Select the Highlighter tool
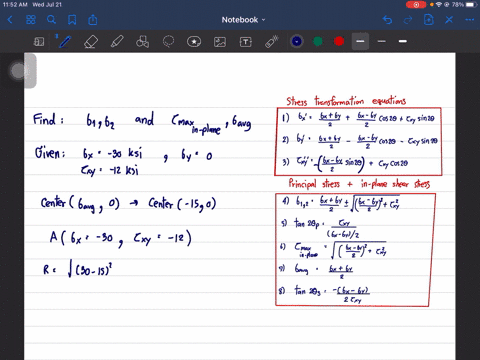The height and width of the screenshot is (360, 480). [117, 42]
